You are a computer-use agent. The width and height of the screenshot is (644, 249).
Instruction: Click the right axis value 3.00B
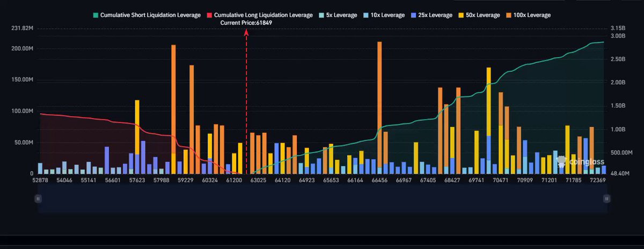point(618,36)
